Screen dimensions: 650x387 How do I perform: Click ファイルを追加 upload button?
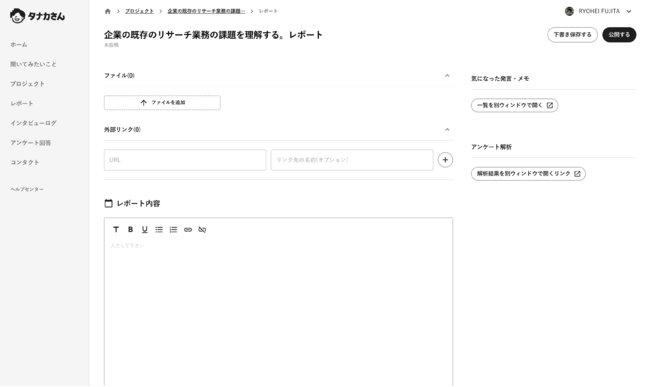(x=162, y=103)
